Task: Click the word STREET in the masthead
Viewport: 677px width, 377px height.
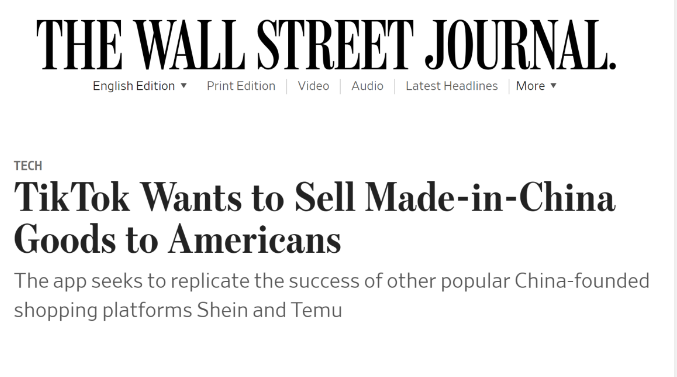Action: click(x=335, y=45)
